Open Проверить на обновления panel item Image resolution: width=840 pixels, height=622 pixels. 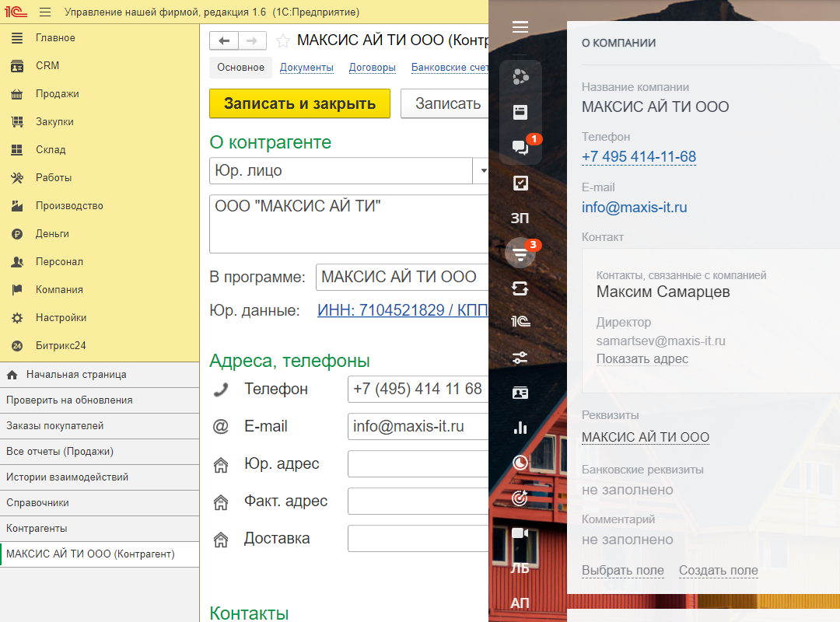coord(100,400)
